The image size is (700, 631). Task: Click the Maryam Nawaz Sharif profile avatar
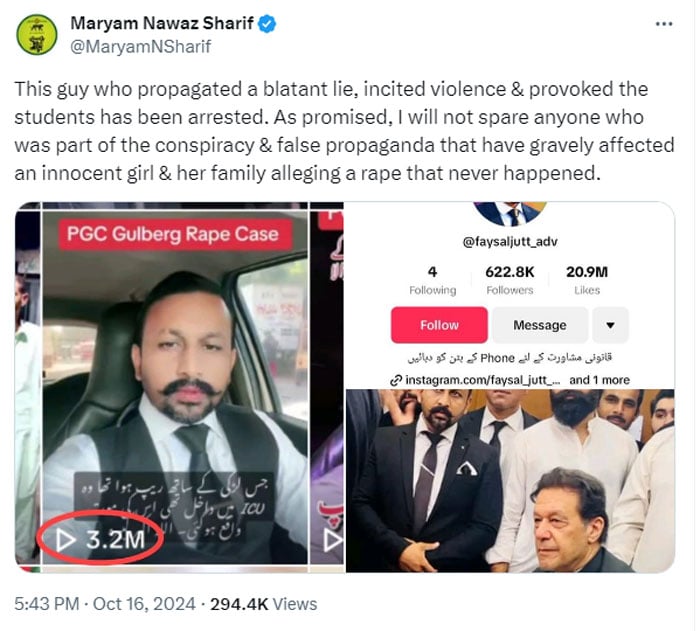tap(37, 35)
